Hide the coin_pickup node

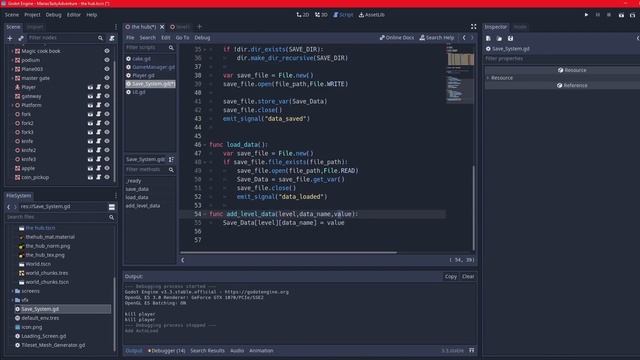107,177
